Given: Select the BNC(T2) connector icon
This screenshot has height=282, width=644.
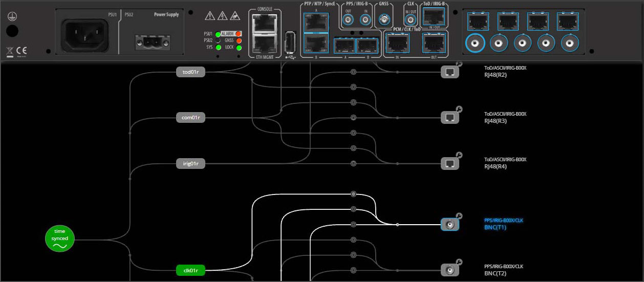Looking at the screenshot, I should 449,270.
